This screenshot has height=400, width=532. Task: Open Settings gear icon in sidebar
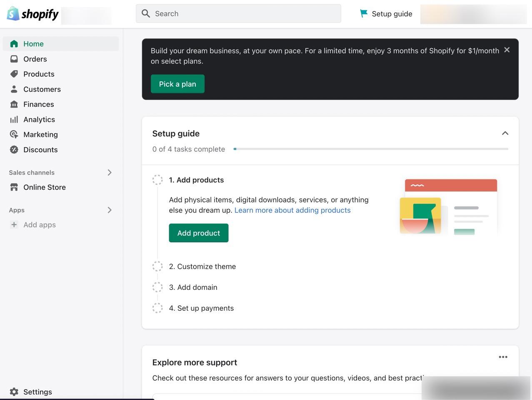14,392
